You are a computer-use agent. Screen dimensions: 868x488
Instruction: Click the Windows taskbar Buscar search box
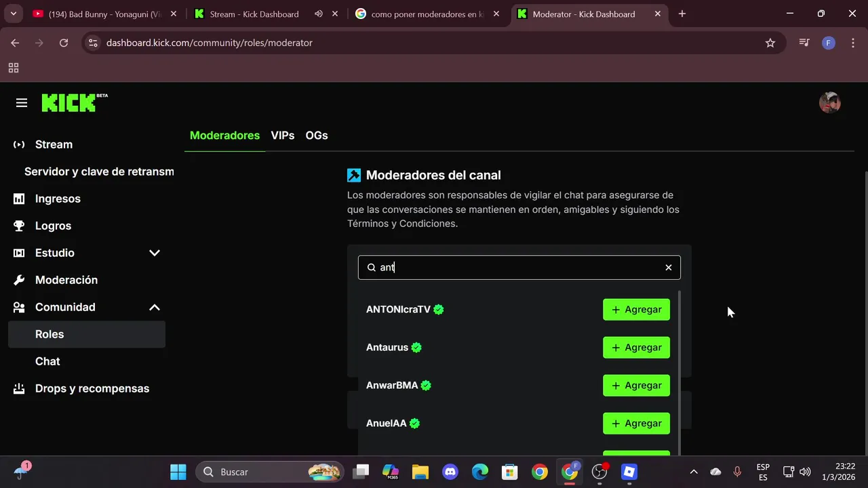[270, 472]
